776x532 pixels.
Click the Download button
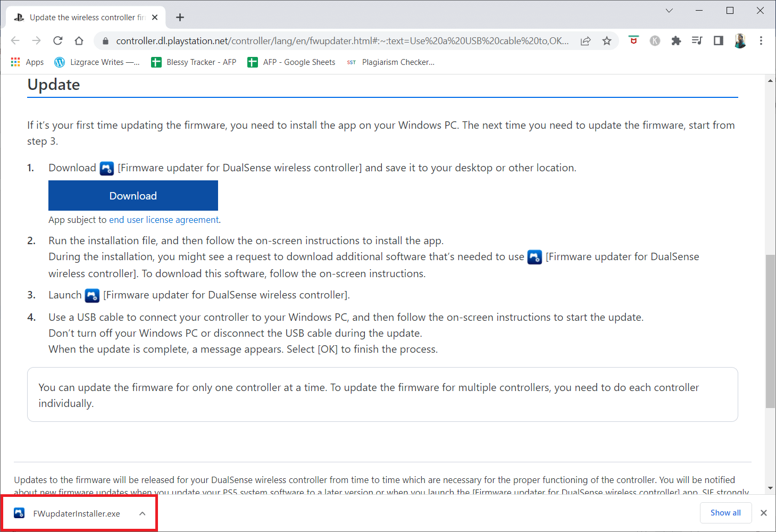[132, 195]
